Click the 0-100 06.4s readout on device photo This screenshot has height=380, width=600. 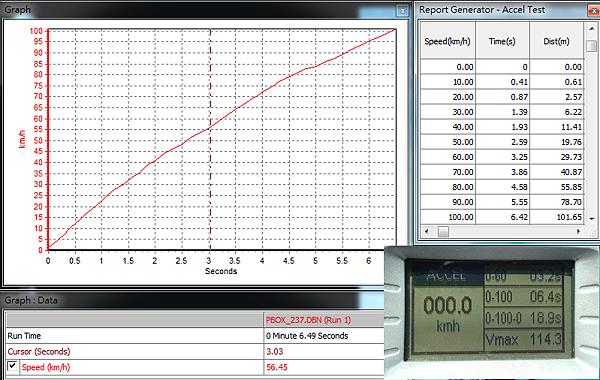pos(523,297)
